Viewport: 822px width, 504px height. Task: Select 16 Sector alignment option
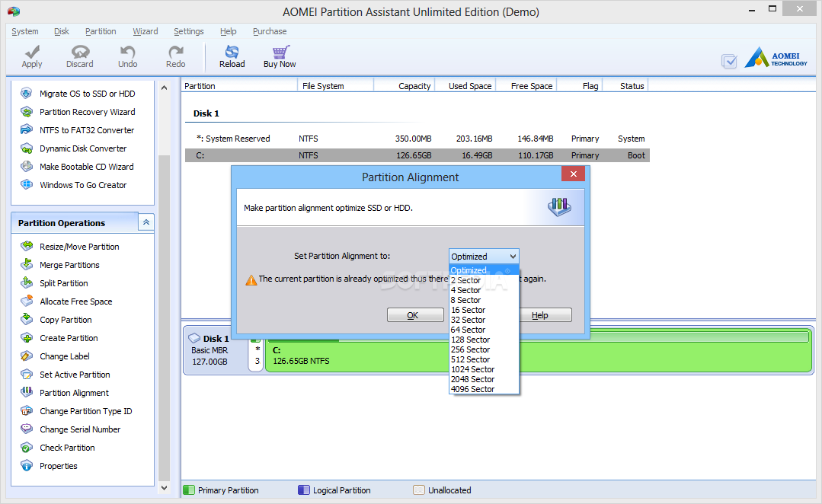click(484, 310)
